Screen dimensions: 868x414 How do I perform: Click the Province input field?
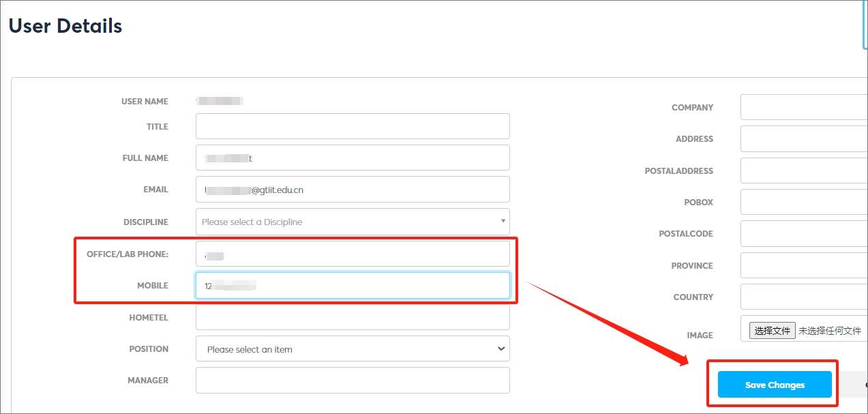click(x=804, y=265)
